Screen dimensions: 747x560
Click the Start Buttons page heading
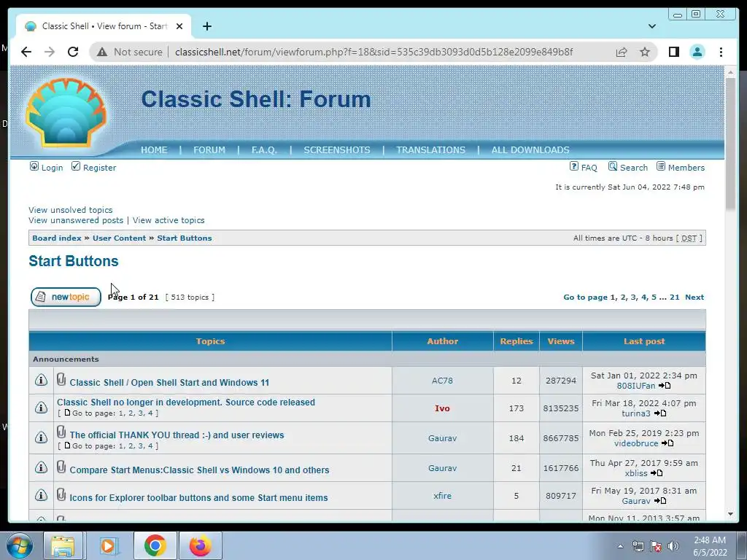pyautogui.click(x=74, y=261)
